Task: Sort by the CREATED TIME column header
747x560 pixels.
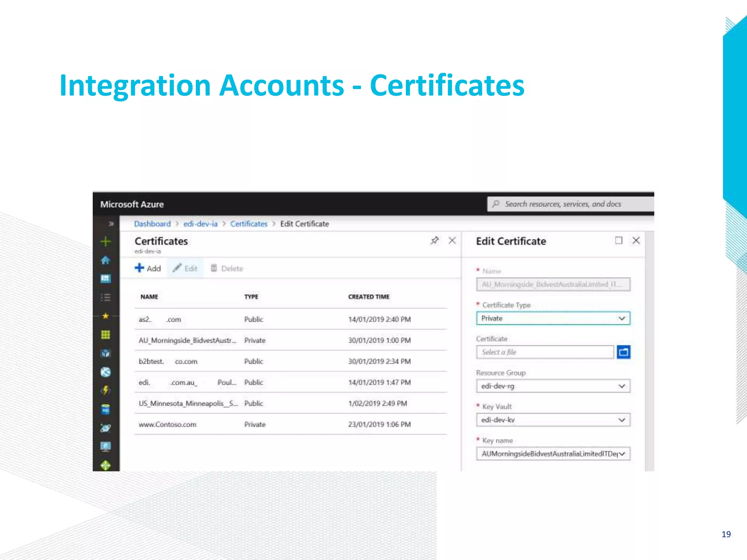Action: pyautogui.click(x=369, y=297)
